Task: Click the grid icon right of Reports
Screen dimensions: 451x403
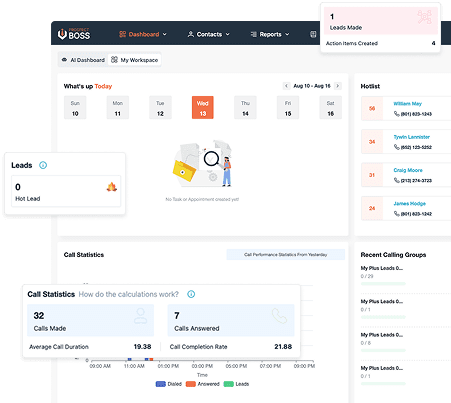Action: click(313, 34)
